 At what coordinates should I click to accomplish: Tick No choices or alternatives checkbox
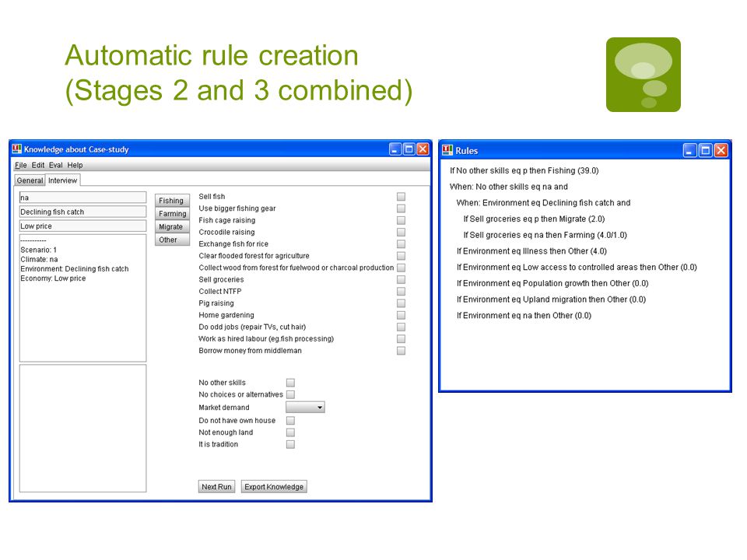click(290, 394)
